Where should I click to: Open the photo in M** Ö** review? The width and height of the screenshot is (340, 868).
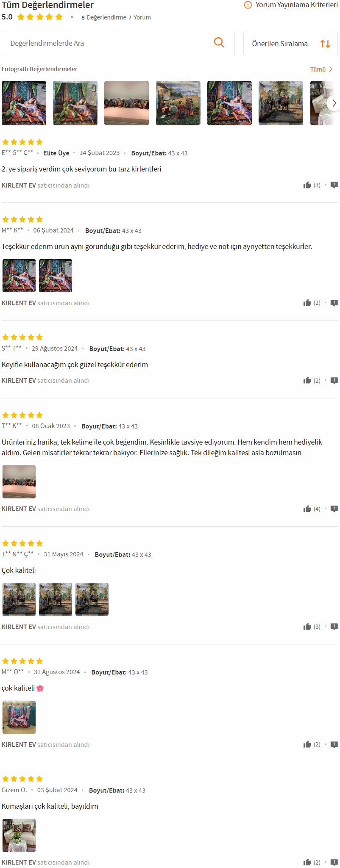coord(19,717)
